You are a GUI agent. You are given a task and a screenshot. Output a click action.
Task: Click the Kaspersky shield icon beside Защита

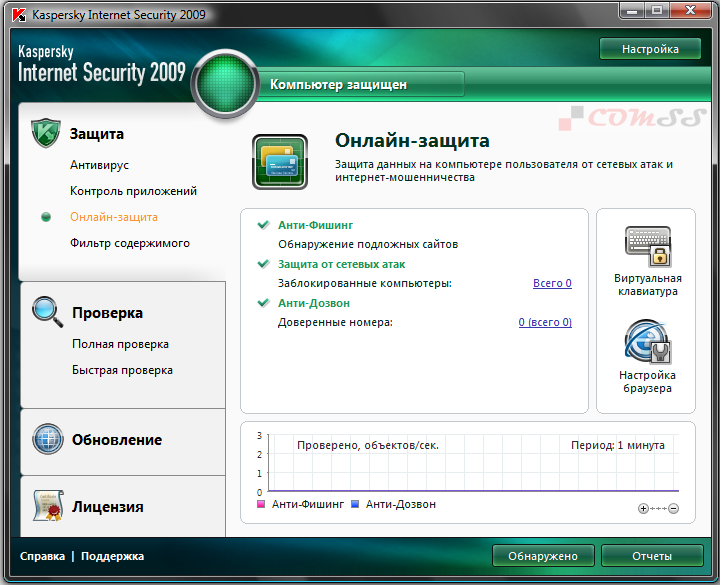(x=46, y=133)
